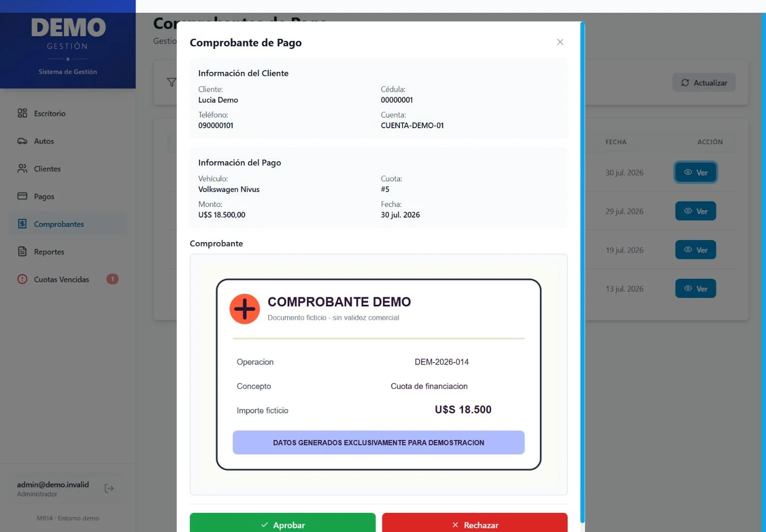766x532 pixels.
Task: Click the Información del Pago heading
Action: [239, 163]
